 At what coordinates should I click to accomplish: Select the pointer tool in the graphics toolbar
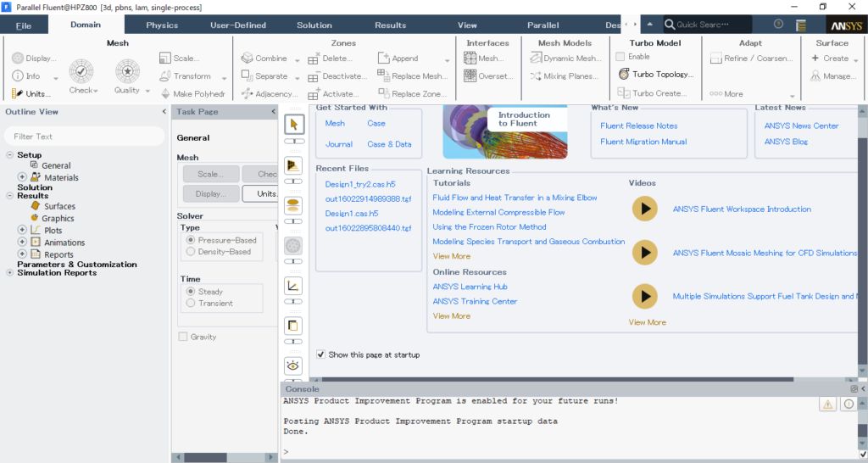pos(293,124)
